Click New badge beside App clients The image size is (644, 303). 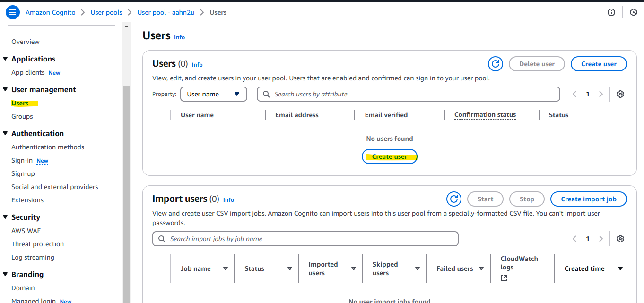click(54, 73)
